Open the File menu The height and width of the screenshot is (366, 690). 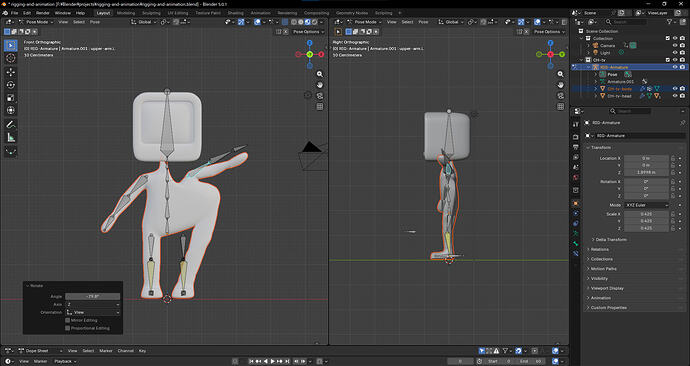click(15, 13)
